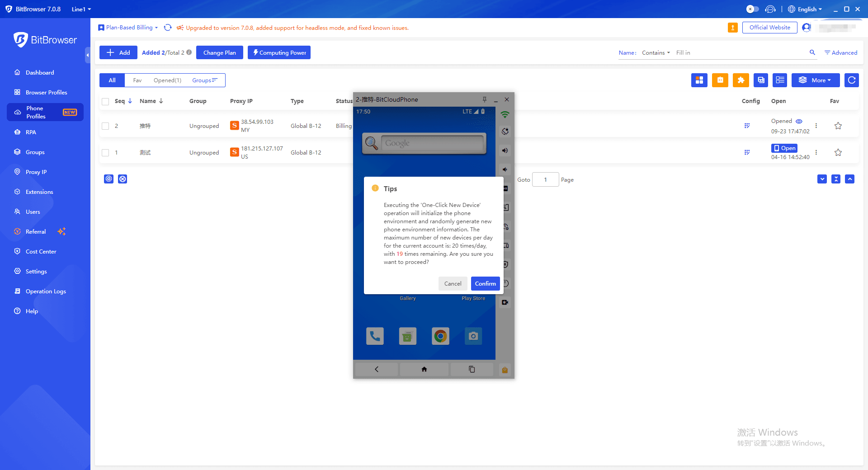868x470 pixels.
Task: Check the checkbox for profile row 2
Action: point(105,126)
